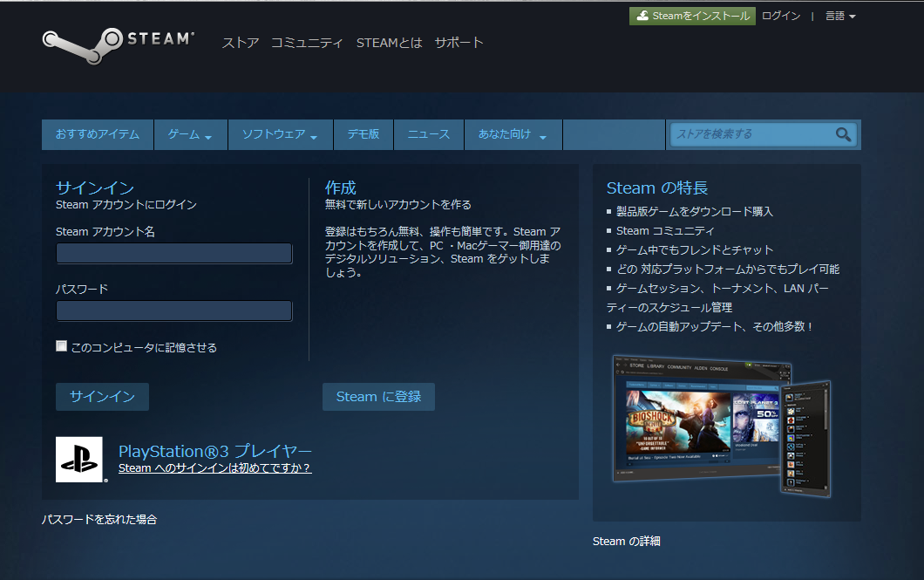Click the Steam の特長 heading
This screenshot has height=580, width=924.
[657, 188]
